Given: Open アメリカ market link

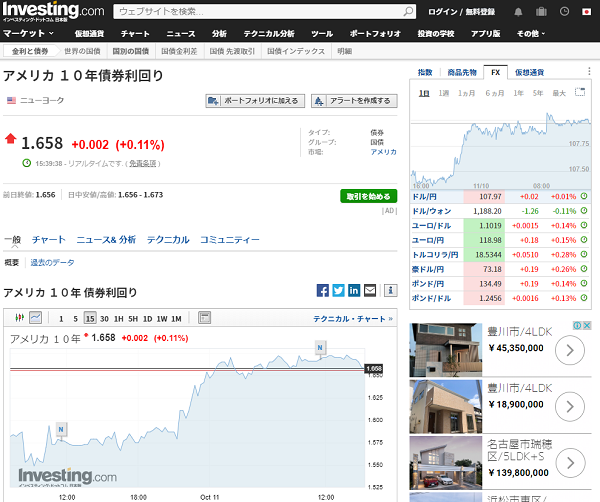Looking at the screenshot, I should click(x=383, y=152).
